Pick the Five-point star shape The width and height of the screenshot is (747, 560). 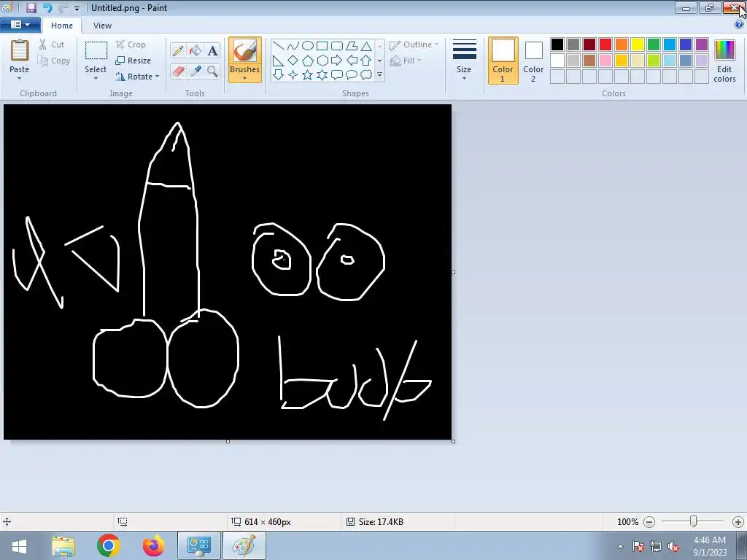[308, 75]
